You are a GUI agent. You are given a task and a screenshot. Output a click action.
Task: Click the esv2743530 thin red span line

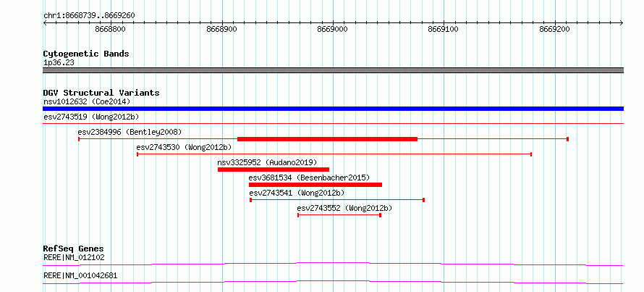334,154
